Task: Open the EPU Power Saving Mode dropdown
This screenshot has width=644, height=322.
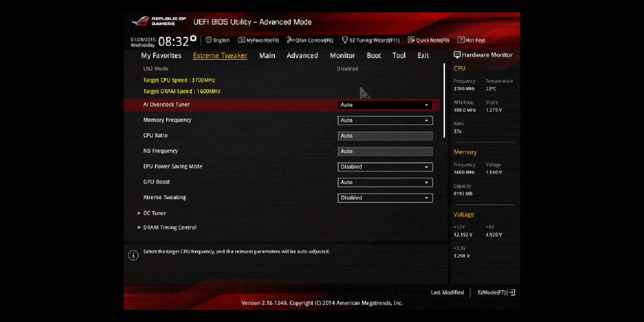Action: pos(385,167)
